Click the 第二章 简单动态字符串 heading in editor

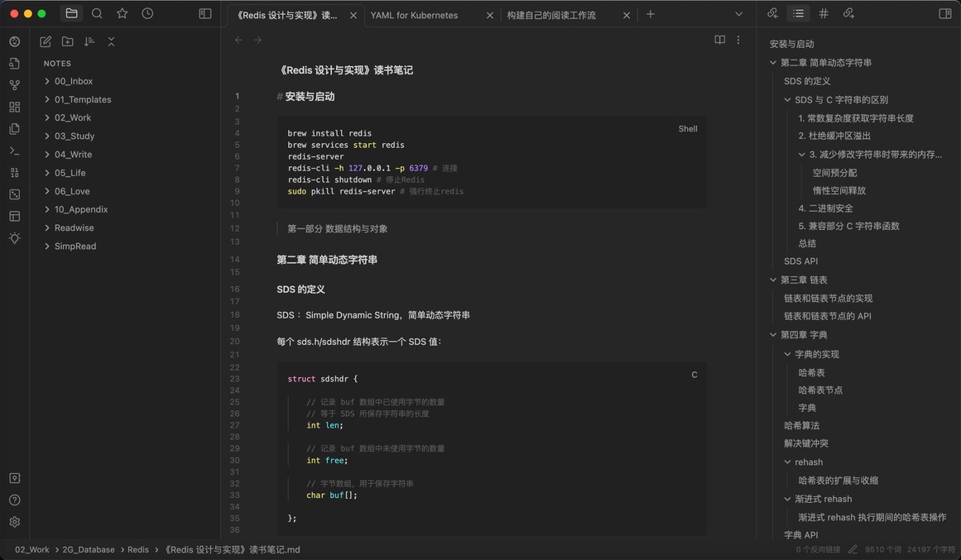(x=327, y=260)
